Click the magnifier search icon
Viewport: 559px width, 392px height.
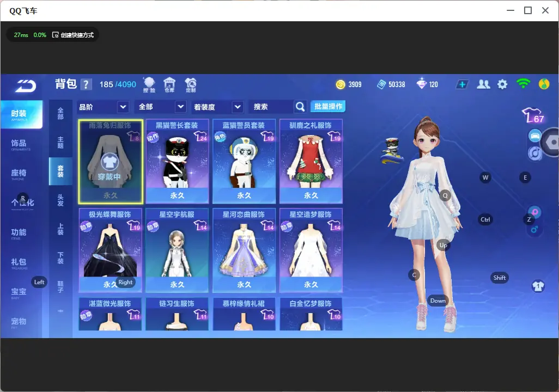pos(300,107)
